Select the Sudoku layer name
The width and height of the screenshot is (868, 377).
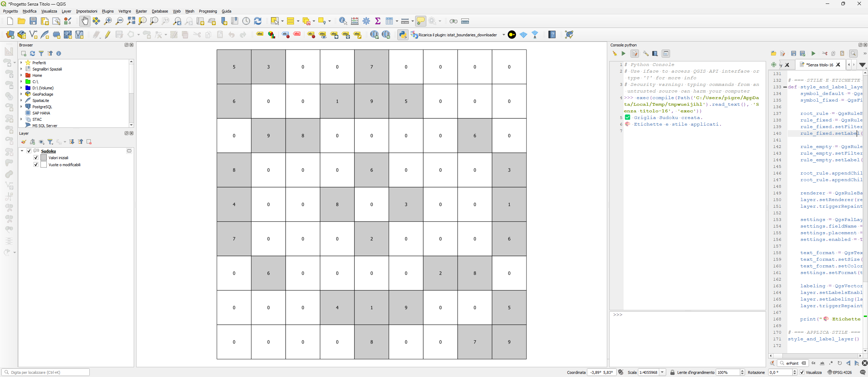[x=49, y=151]
